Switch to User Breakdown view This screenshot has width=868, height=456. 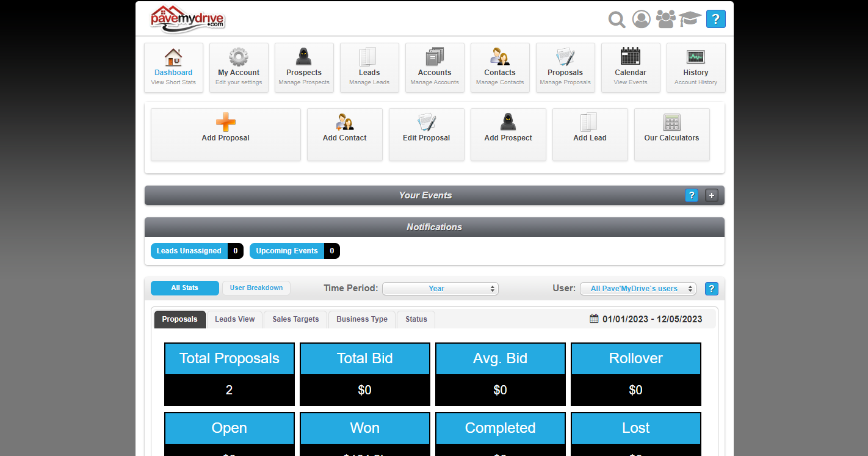tap(256, 288)
